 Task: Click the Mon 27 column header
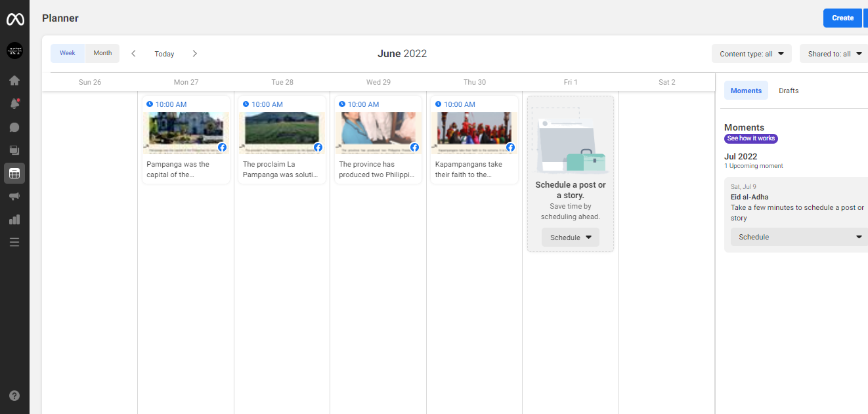point(186,82)
